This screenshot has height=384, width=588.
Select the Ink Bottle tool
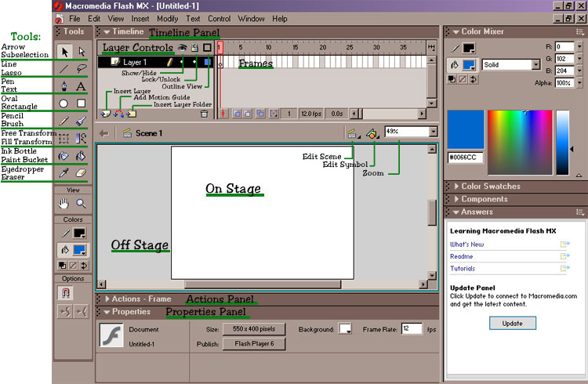64,156
